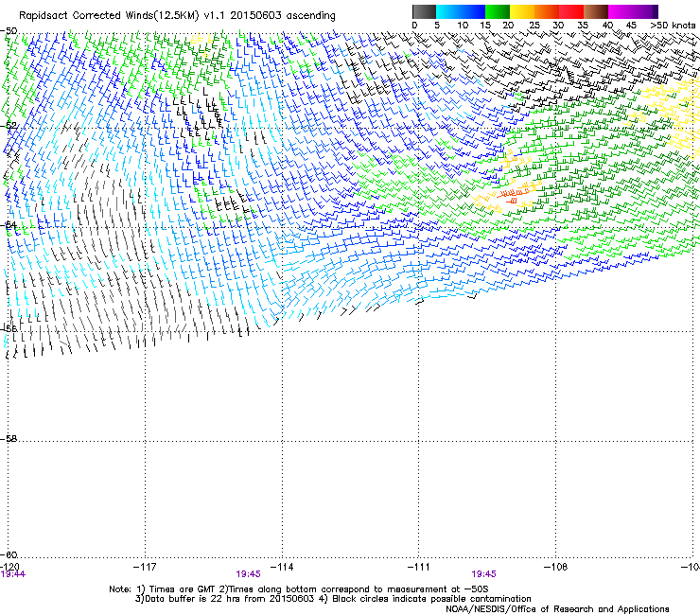Click the 19:45 time label near -114

point(248,574)
